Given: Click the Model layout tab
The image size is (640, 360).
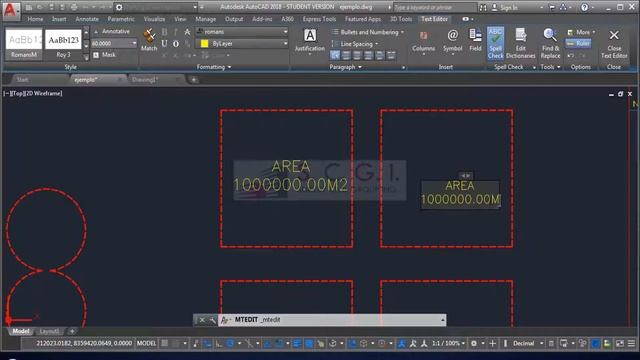Looking at the screenshot, I should coord(21,331).
